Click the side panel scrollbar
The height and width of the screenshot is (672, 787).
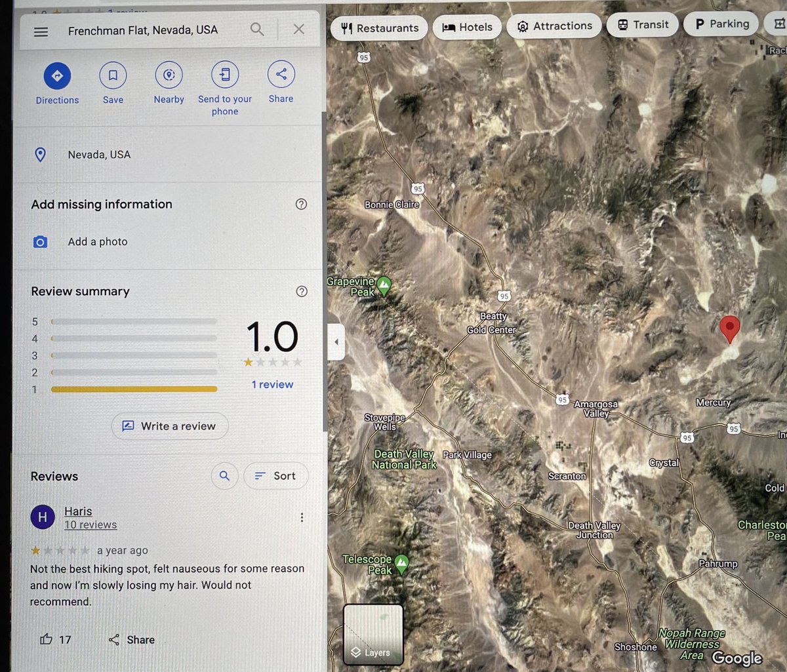click(323, 271)
